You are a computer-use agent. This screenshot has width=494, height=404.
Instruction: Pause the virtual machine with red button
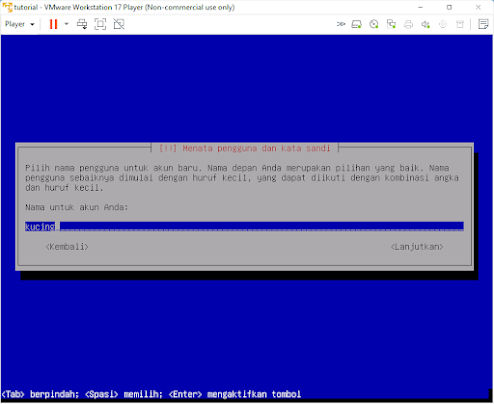[53, 24]
